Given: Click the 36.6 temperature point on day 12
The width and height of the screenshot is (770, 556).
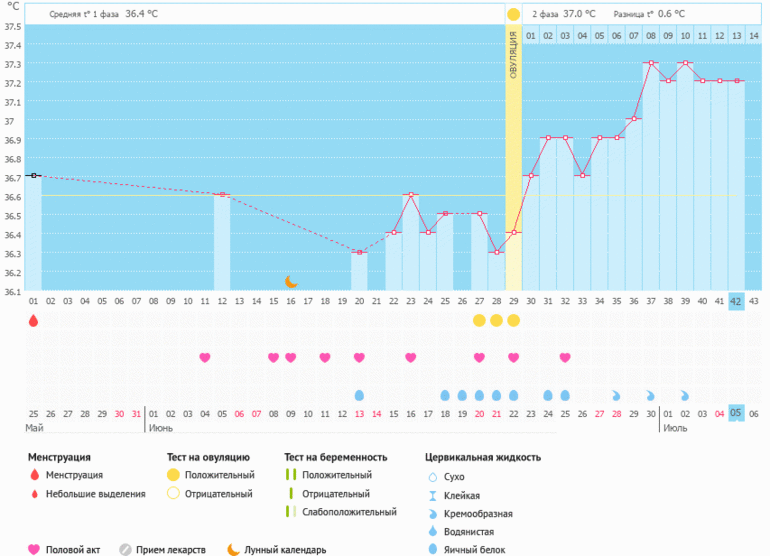Looking at the screenshot, I should [x=221, y=194].
